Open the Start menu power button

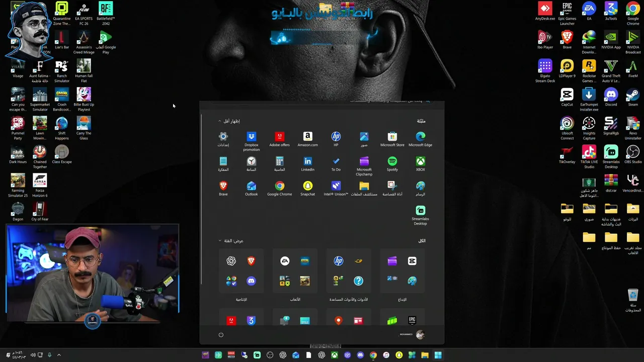(x=221, y=335)
